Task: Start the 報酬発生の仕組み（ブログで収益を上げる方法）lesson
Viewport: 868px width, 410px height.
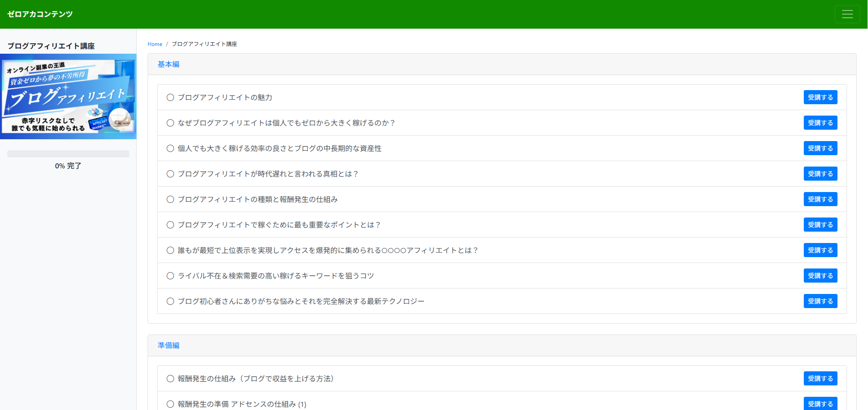Action: click(x=820, y=378)
